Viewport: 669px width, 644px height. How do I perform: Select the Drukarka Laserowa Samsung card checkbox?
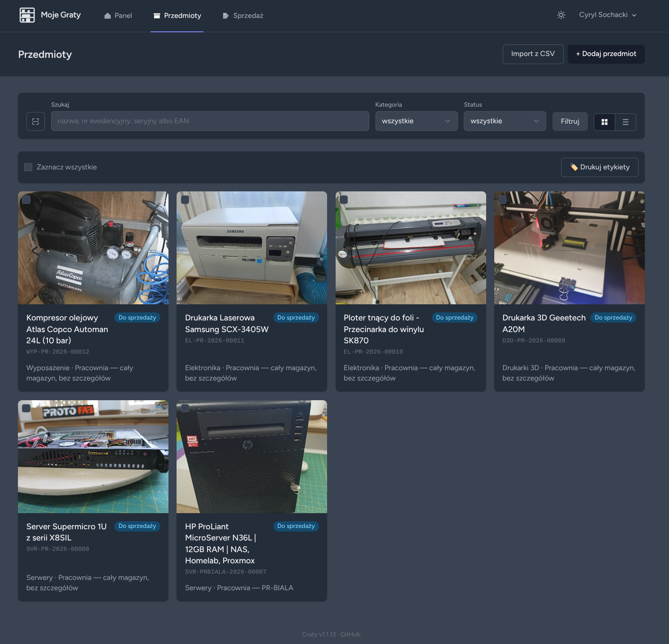point(185,200)
